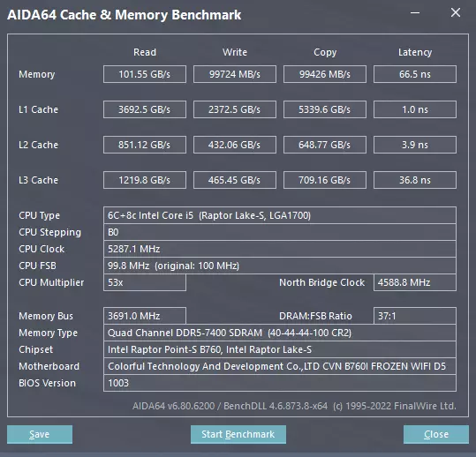Screen dimensions: 476x457
Task: Click the North Bridge Clock value field
Action: coord(415,282)
